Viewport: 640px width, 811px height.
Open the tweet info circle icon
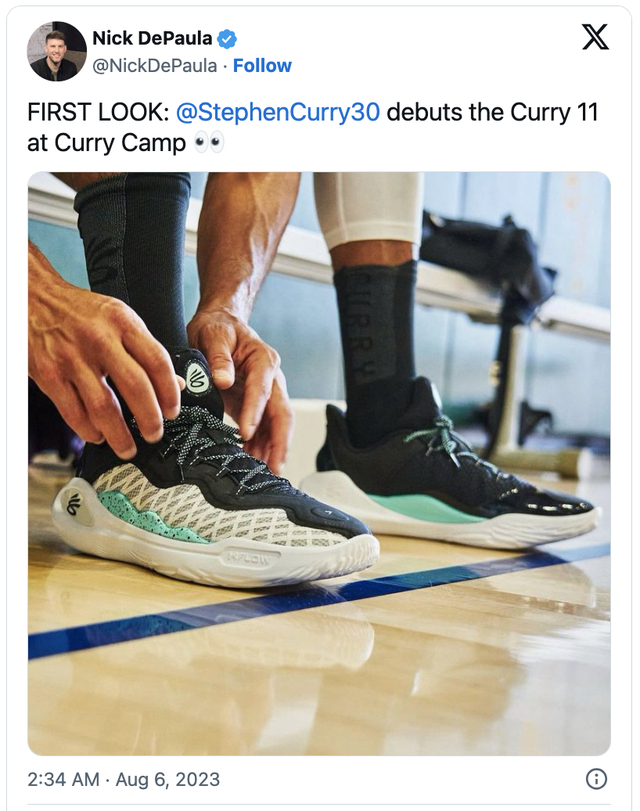coord(596,778)
